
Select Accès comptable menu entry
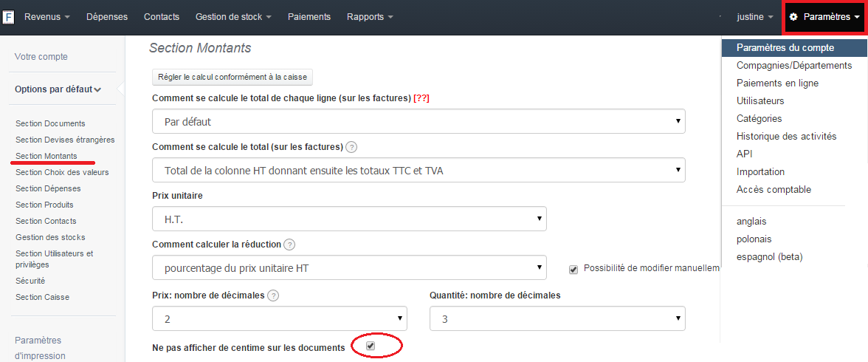click(774, 190)
